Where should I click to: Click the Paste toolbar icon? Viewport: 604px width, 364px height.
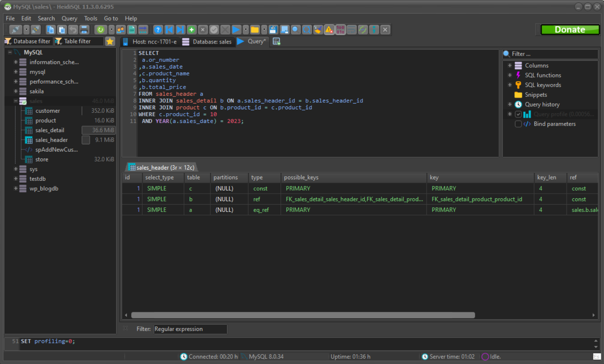(62, 30)
